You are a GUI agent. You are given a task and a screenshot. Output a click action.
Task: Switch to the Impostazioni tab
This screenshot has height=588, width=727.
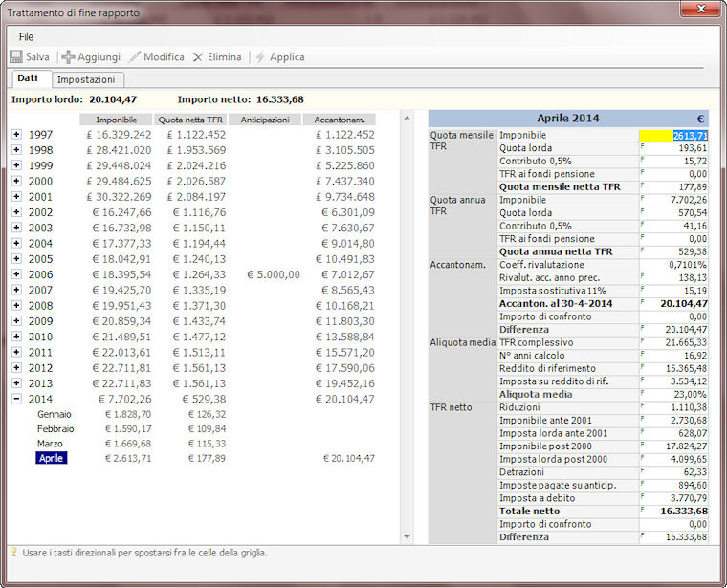[86, 79]
